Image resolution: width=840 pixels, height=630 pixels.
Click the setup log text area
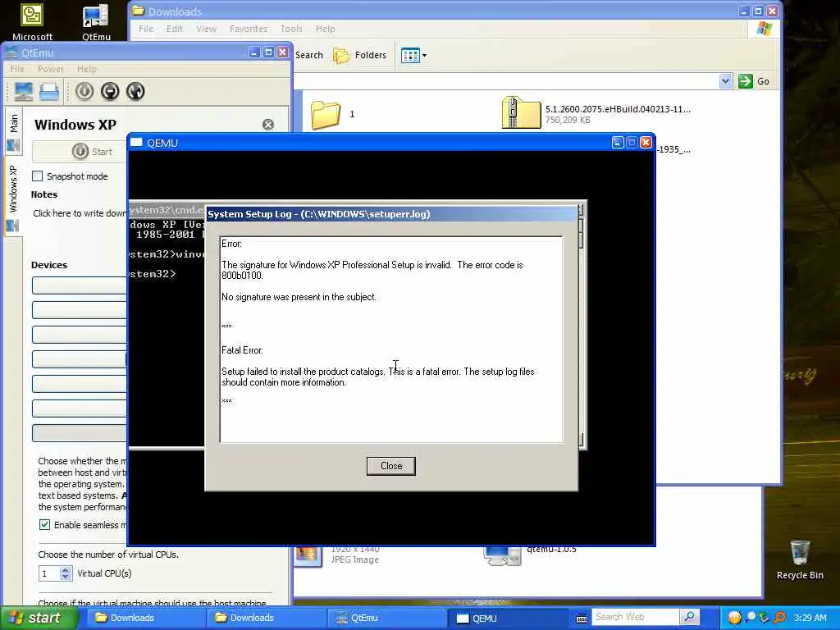coord(391,340)
